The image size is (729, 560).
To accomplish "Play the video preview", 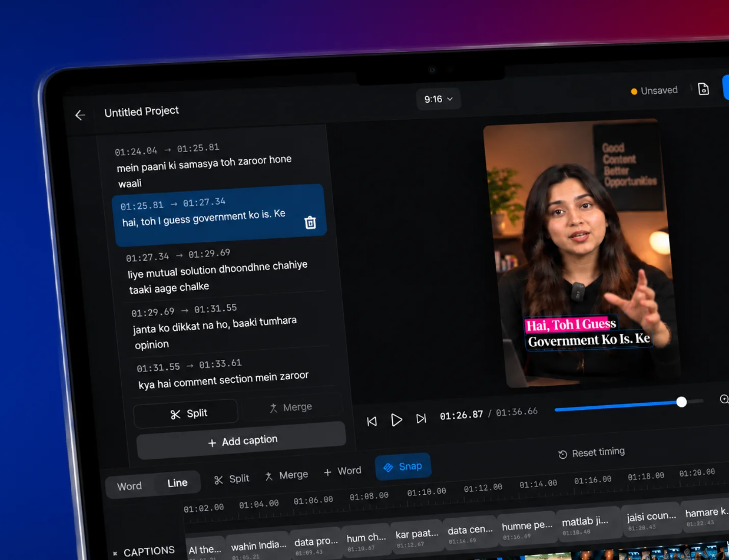I will [396, 419].
